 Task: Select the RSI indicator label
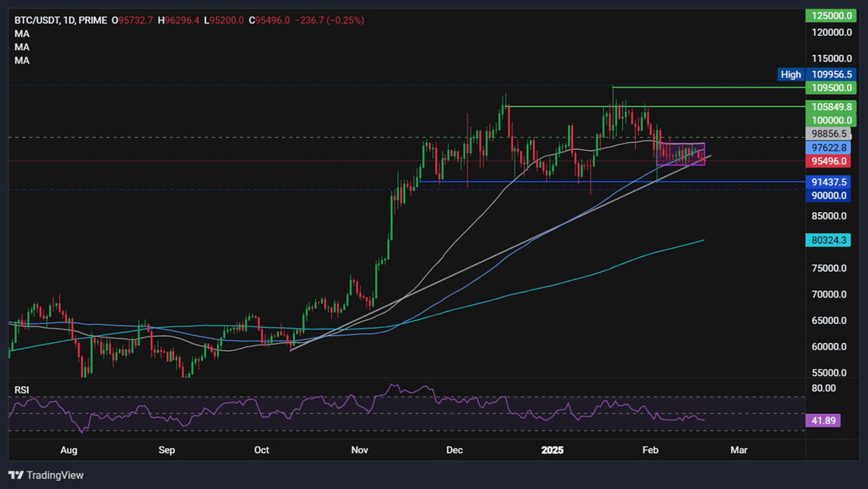click(x=22, y=390)
